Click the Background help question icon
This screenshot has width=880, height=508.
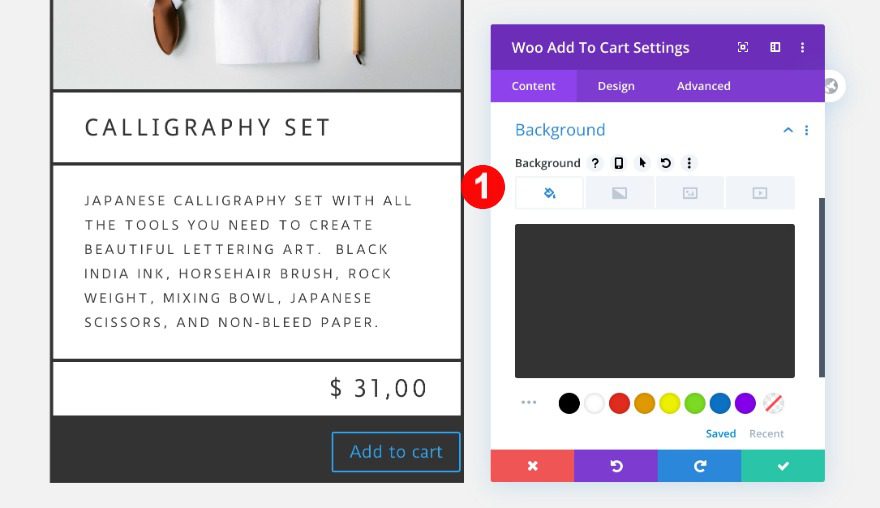pos(595,163)
